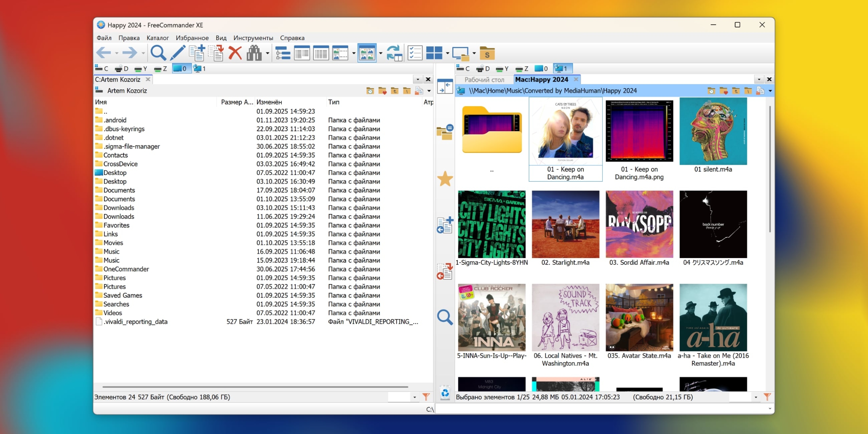868x434 pixels.
Task: Click the synchronize panels refresh icon
Action: pos(394,53)
